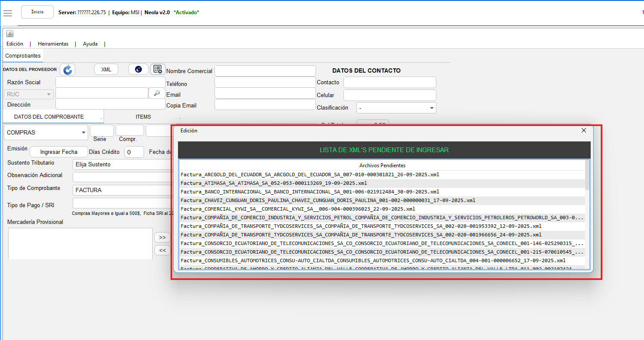This screenshot has width=644, height=340.
Task: Click the blue refresh arrow icon
Action: (67, 70)
